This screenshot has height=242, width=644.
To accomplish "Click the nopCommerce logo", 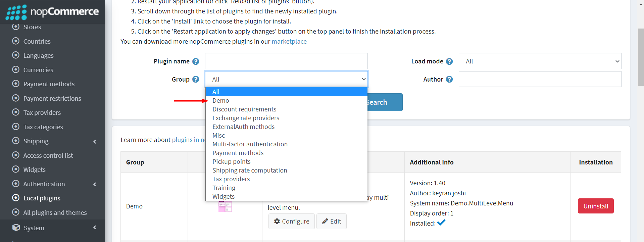I will click(52, 12).
